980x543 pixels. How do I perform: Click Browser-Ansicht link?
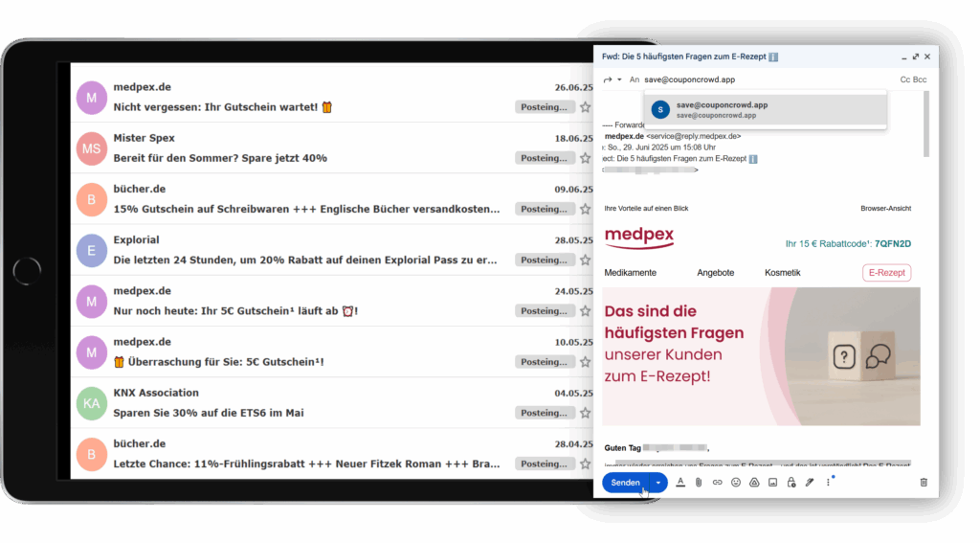(x=885, y=209)
